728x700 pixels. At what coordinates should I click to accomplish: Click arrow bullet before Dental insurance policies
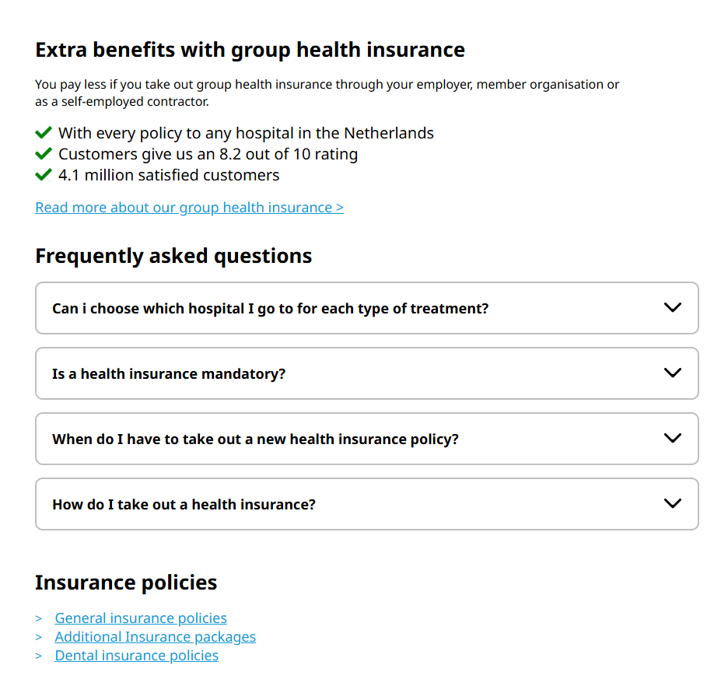tap(39, 656)
